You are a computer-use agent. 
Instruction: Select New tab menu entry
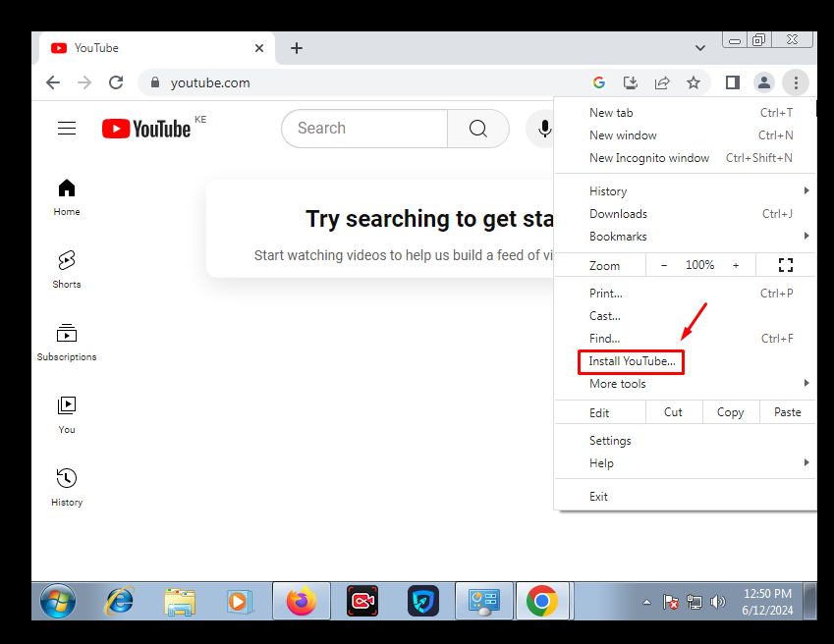click(x=685, y=113)
